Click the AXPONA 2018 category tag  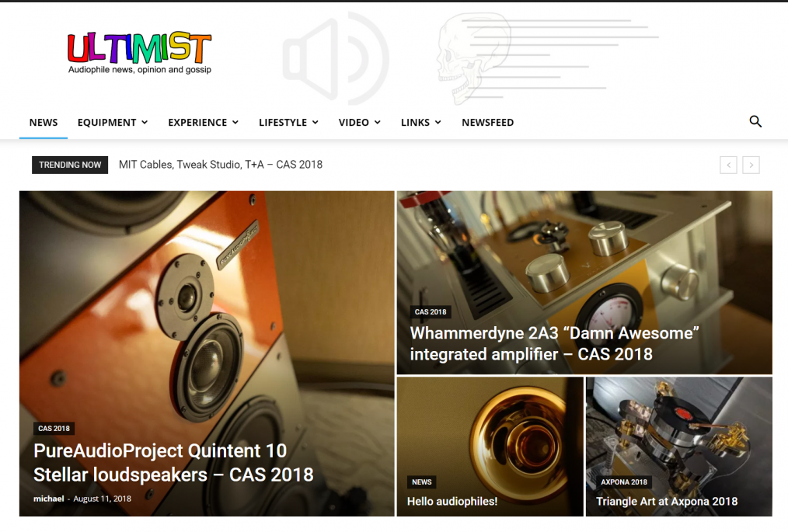pyautogui.click(x=624, y=482)
